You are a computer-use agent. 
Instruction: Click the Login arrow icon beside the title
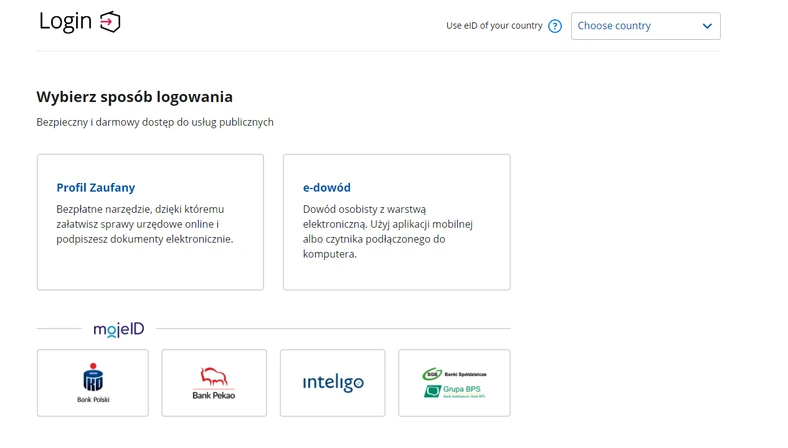click(110, 22)
